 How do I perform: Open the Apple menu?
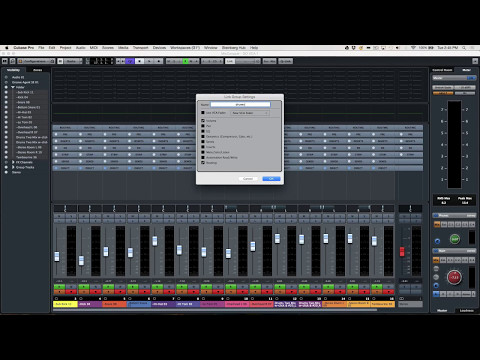point(6,48)
